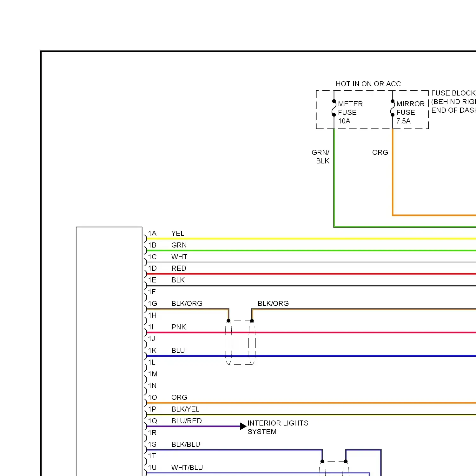The image size is (476, 476).
Task: Click the BLU wire label at pin 1K
Action: tap(178, 351)
